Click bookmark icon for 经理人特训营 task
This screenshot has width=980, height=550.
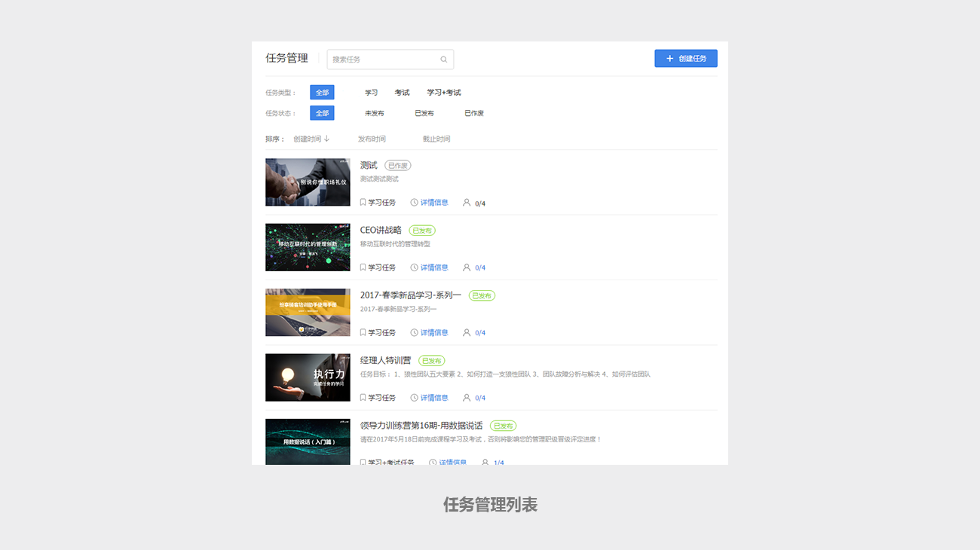pyautogui.click(x=363, y=397)
